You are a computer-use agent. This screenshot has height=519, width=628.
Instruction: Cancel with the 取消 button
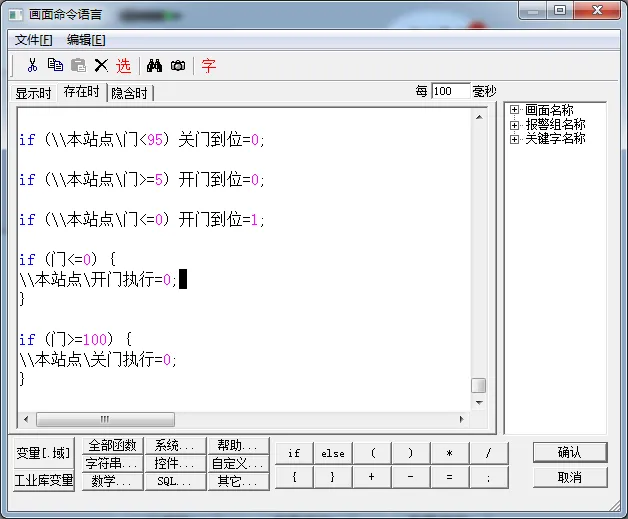tap(570, 477)
